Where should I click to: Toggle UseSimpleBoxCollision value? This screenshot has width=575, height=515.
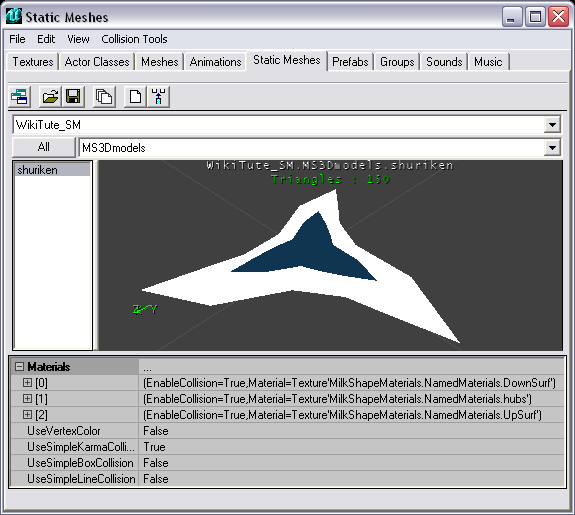click(x=351, y=463)
